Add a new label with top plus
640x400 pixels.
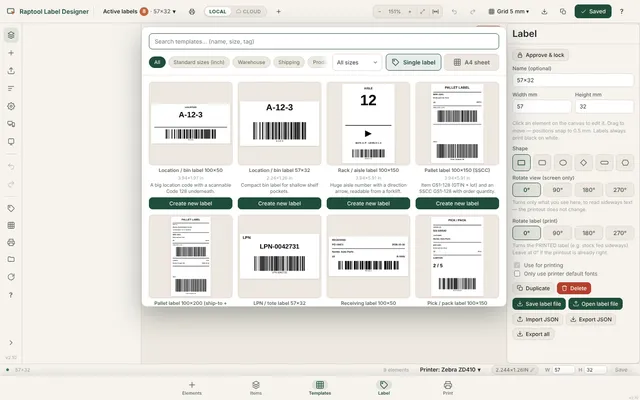tap(278, 11)
